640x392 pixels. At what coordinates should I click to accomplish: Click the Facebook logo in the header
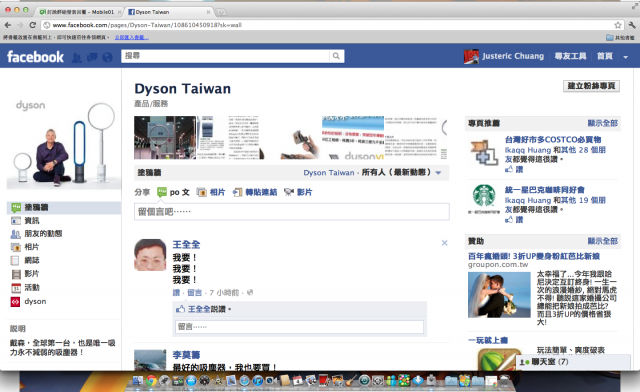36,56
